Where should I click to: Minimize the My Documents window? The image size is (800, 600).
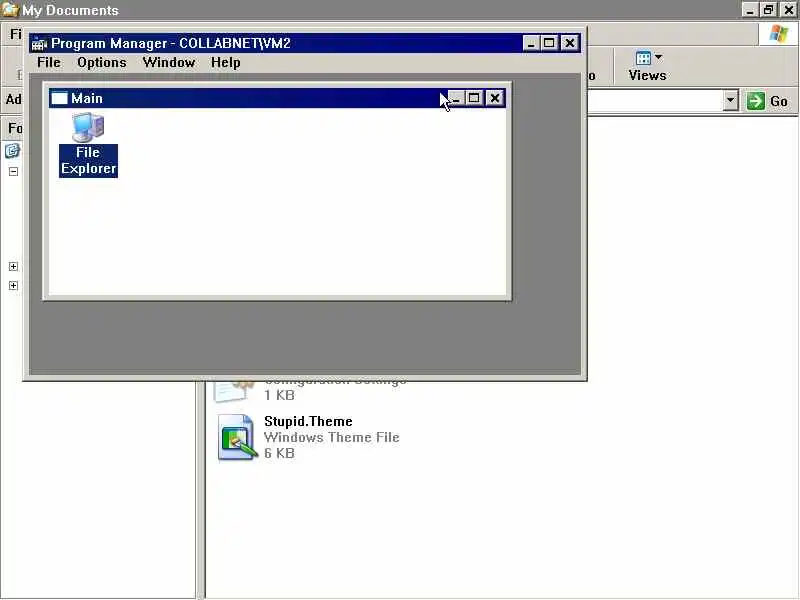coord(749,10)
